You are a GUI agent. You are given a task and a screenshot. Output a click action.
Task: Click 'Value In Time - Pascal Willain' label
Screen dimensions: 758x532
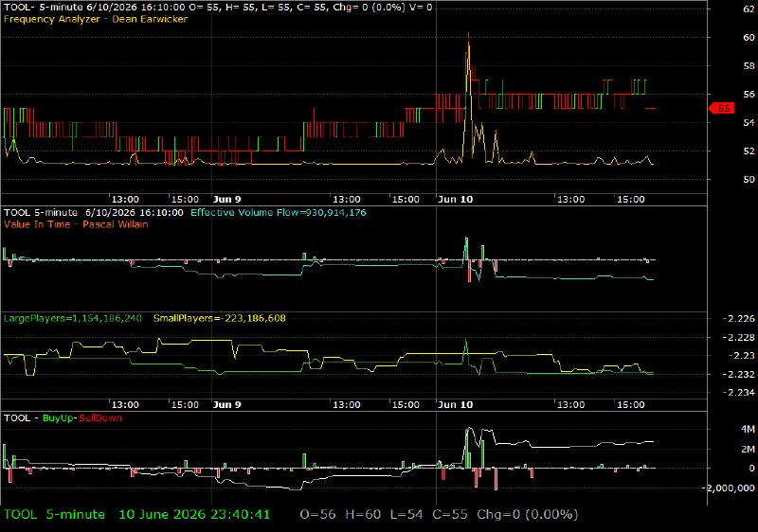point(76,224)
